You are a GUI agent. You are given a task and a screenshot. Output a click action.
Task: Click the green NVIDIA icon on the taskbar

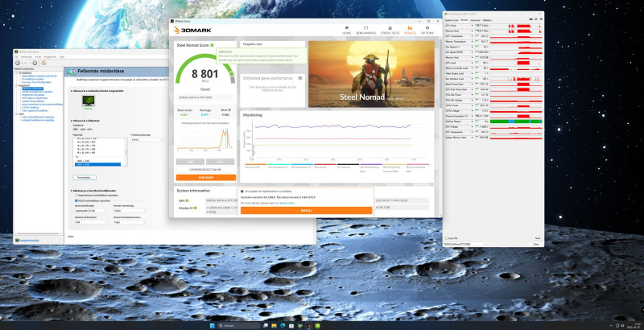pyautogui.click(x=317, y=326)
